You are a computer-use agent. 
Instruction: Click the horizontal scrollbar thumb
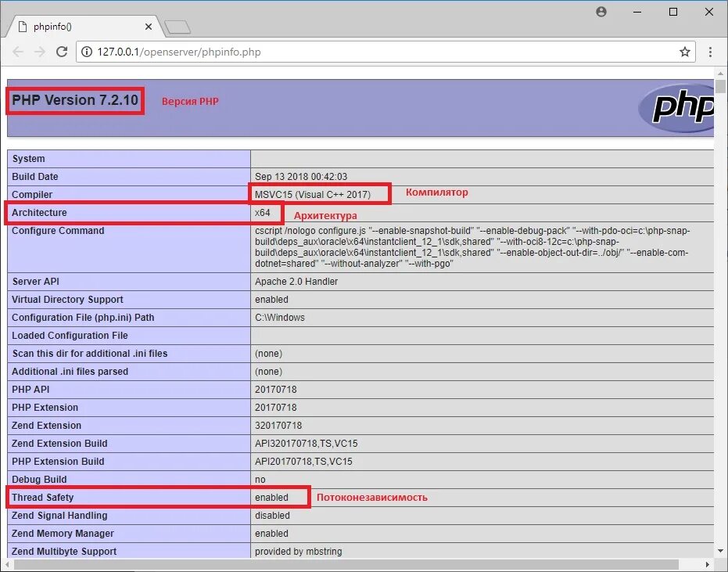click(x=346, y=564)
